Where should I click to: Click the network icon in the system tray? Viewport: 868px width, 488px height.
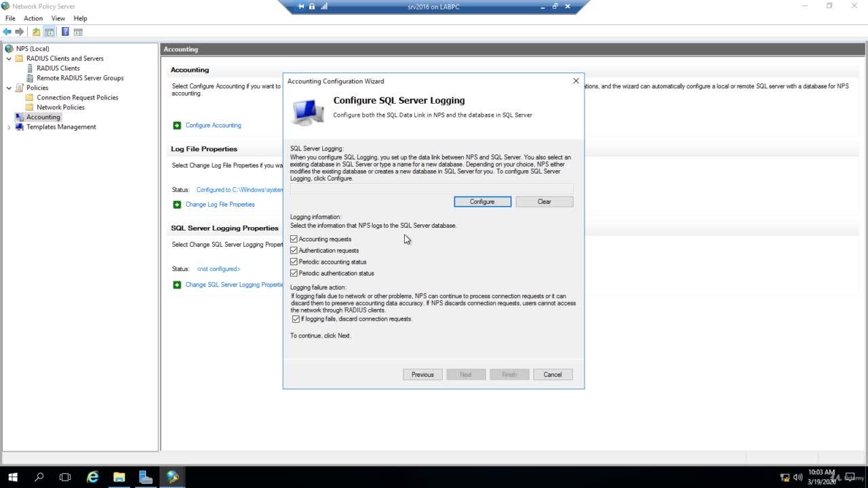click(785, 477)
